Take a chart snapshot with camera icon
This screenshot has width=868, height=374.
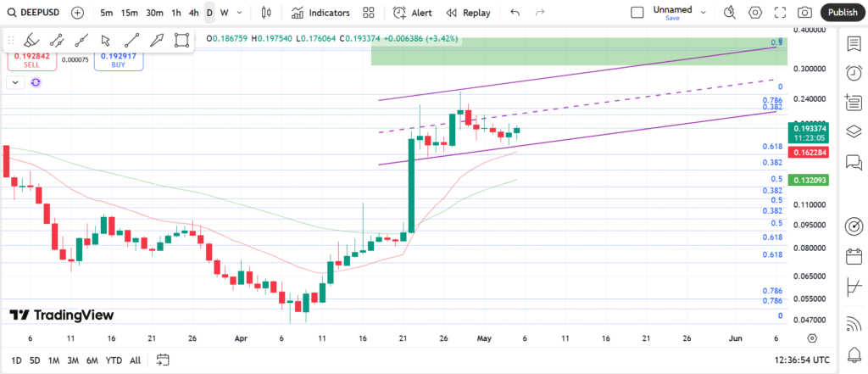804,13
